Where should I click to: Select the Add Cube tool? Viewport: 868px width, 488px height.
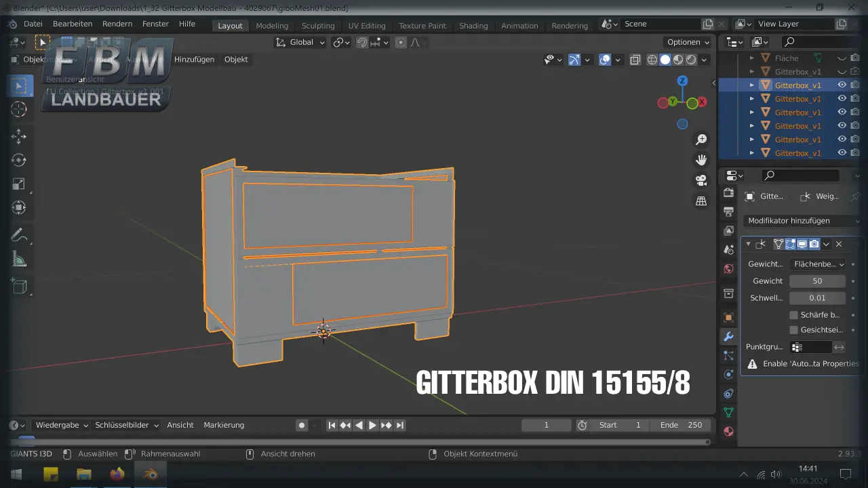(x=20, y=287)
